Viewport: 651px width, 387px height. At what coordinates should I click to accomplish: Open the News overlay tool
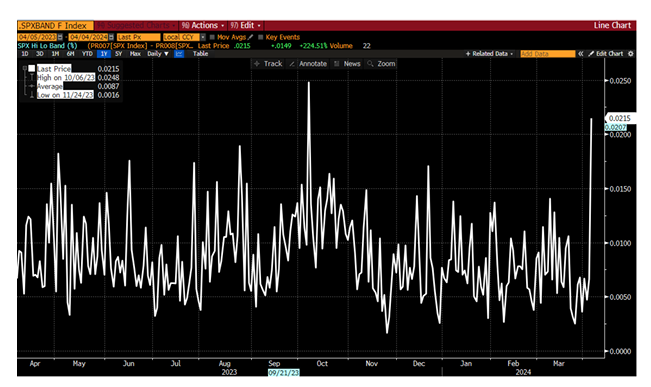click(347, 64)
